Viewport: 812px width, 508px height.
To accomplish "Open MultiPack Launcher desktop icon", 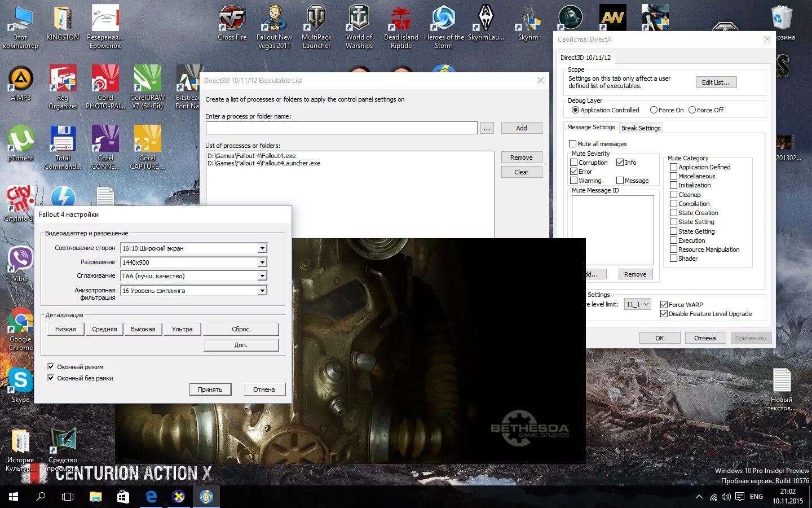I will coord(316,27).
